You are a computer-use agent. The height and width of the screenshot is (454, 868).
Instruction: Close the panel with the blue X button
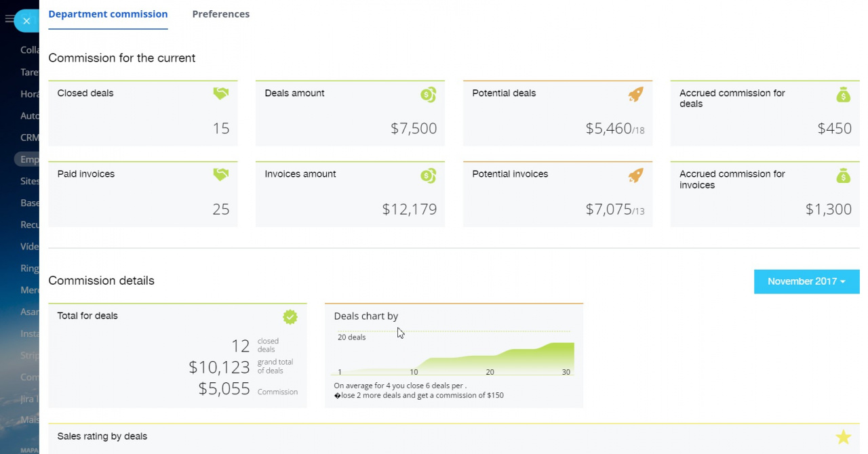(26, 21)
